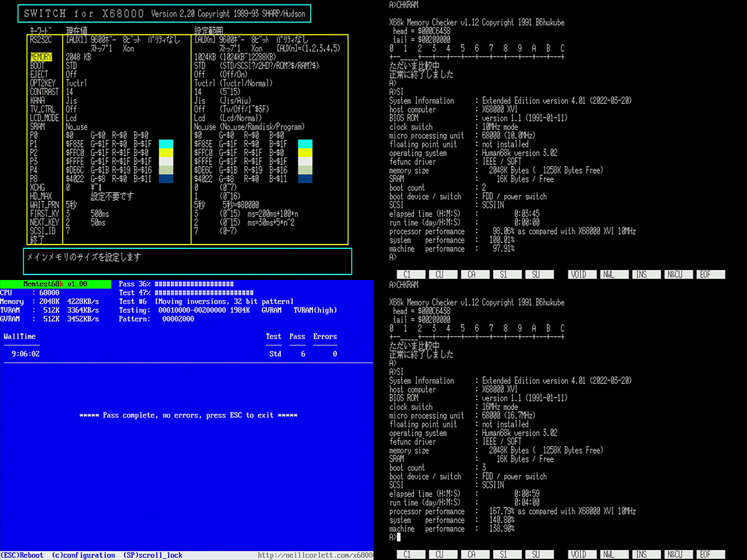Click the 10MHz mode clock switch value
747x560 pixels.
point(500,127)
